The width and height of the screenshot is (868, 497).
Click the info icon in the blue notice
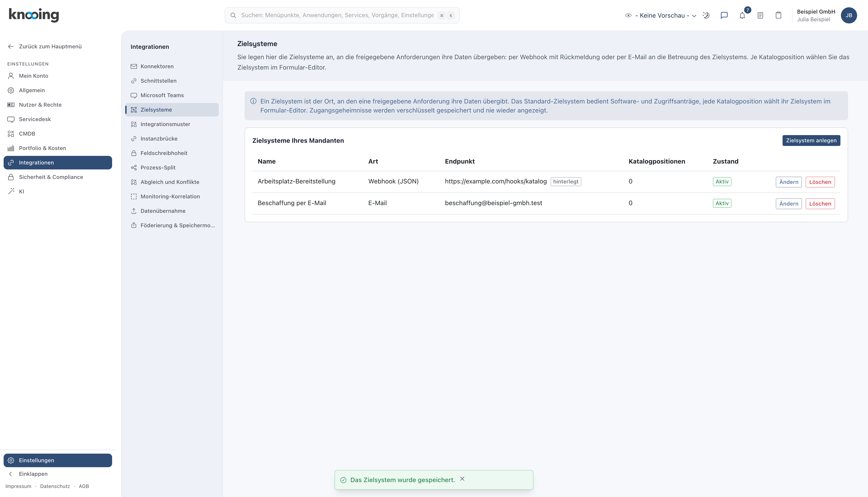click(253, 101)
